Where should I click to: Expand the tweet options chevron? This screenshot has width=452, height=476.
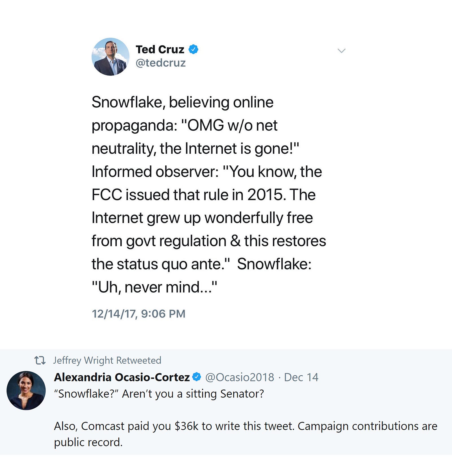[342, 51]
